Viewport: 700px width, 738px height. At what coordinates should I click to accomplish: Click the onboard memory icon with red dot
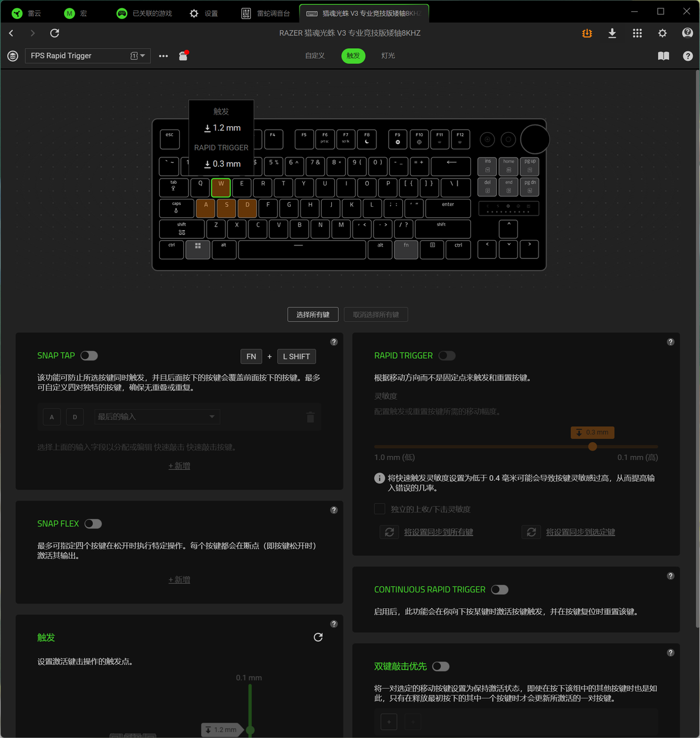[x=183, y=56]
